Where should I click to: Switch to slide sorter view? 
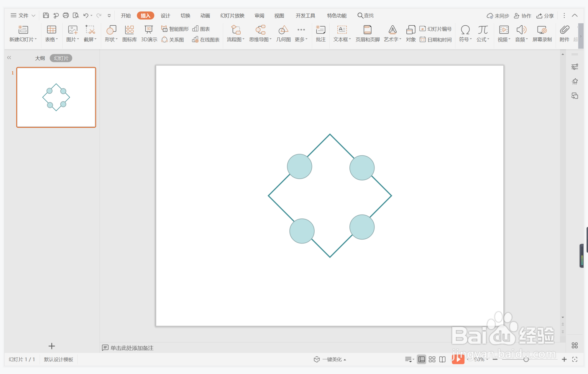(x=432, y=359)
